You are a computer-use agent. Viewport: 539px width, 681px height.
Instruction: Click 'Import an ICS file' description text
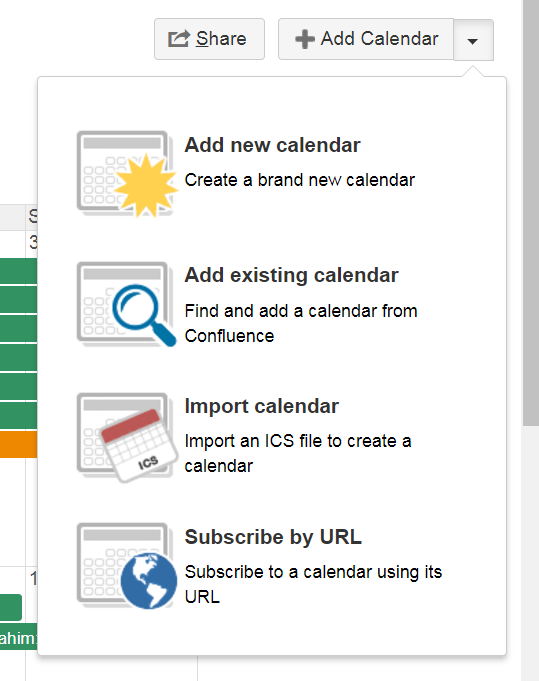pyautogui.click(x=298, y=453)
